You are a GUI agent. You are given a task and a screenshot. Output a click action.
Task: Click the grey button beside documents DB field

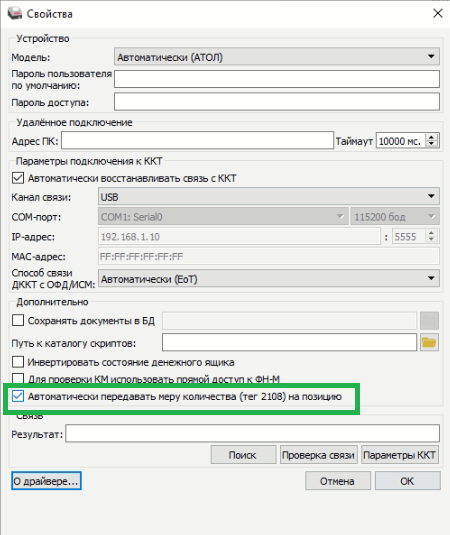tap(429, 320)
